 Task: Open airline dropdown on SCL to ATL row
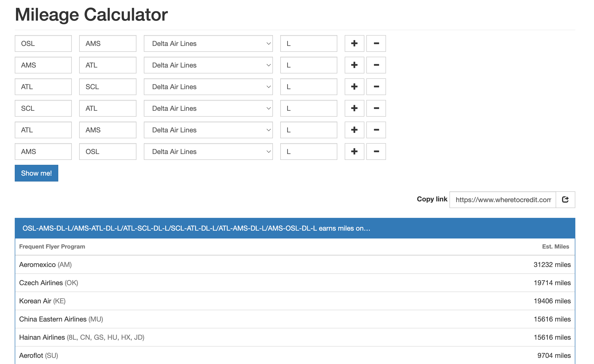click(x=208, y=108)
